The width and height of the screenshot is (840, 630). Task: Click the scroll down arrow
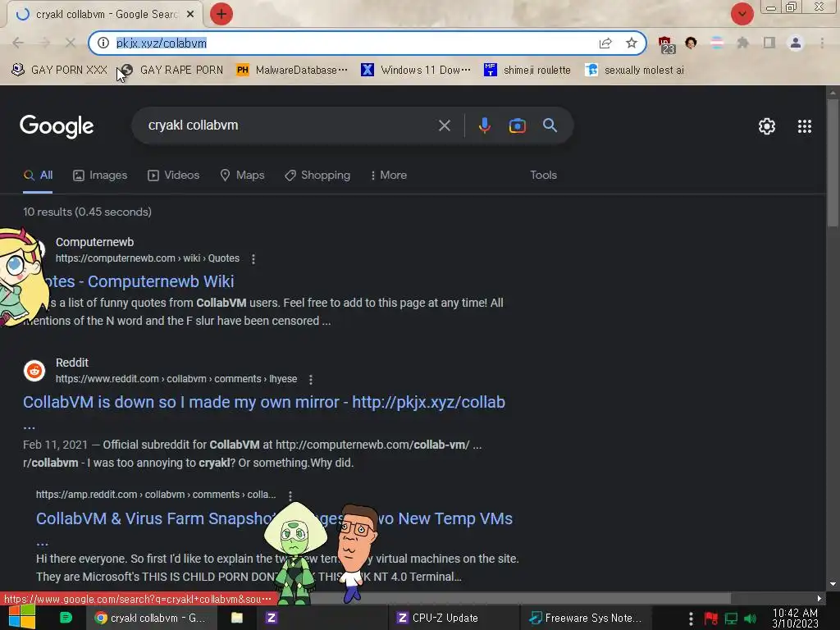[x=833, y=584]
